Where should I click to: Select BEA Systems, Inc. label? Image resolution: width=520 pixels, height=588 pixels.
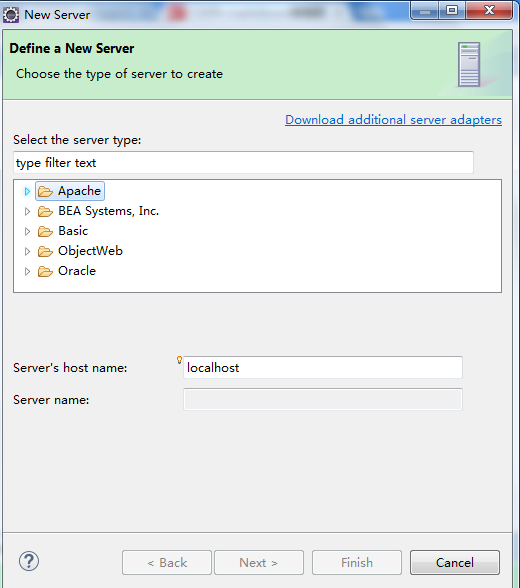(108, 211)
